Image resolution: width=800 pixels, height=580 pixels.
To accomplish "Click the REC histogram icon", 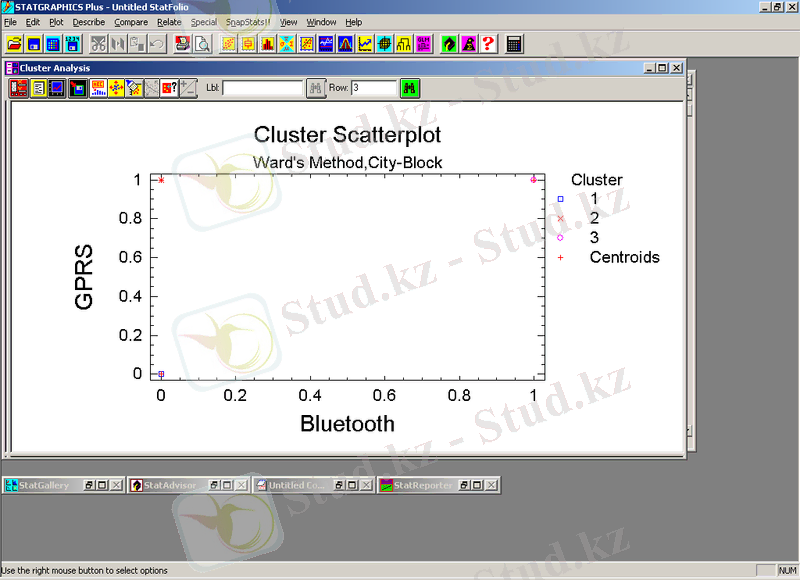I will (x=98, y=88).
